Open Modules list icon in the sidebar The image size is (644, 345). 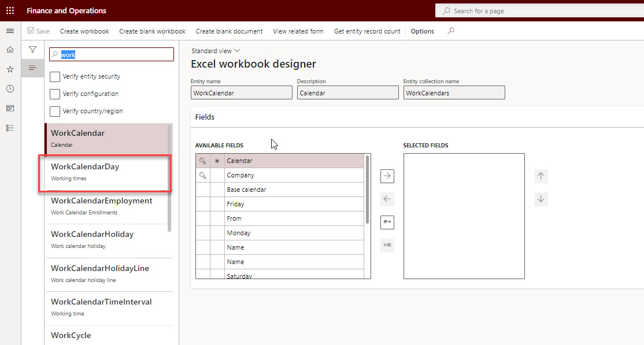click(x=10, y=128)
